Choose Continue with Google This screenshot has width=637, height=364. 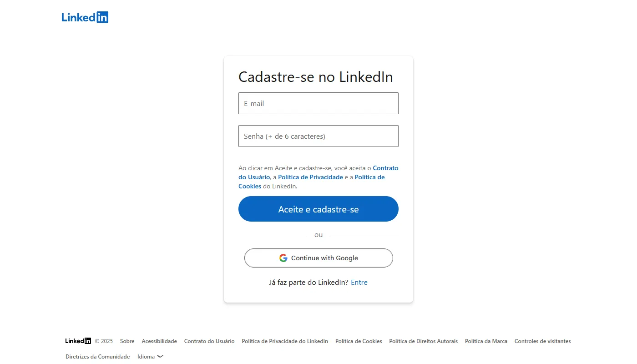[318, 258]
